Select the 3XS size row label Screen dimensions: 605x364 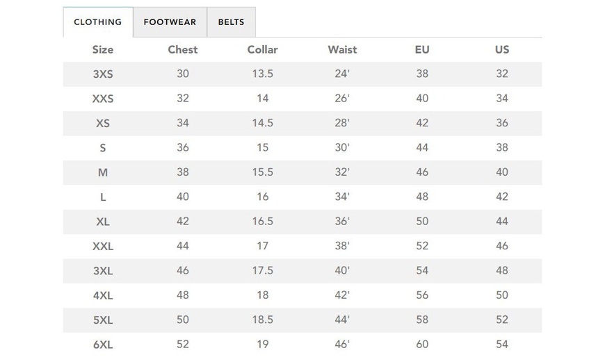tap(103, 74)
